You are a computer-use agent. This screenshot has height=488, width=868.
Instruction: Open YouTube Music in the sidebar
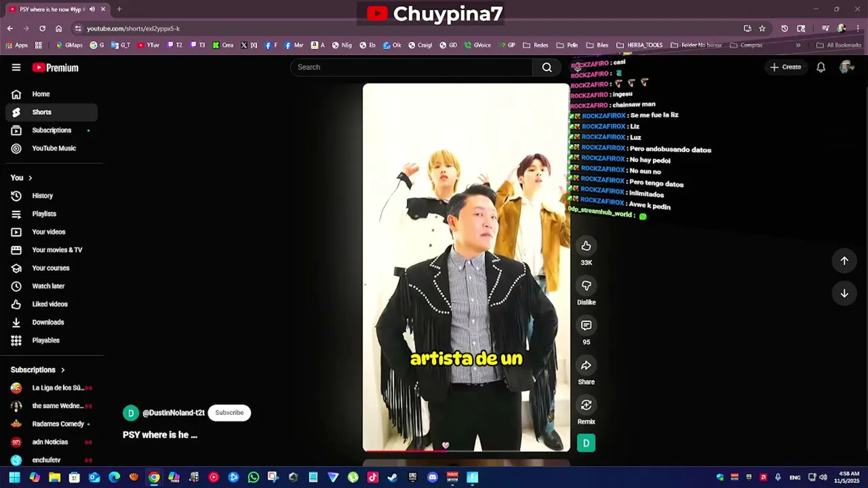click(52, 148)
